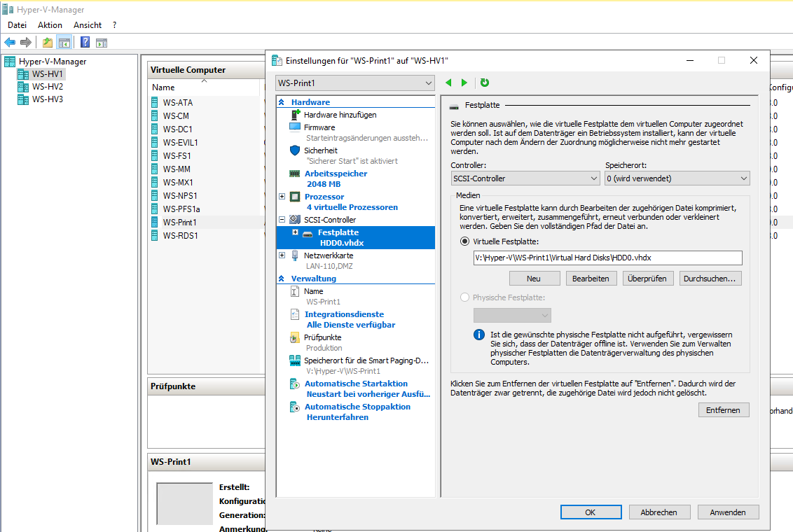Click the Überprüfen button
Viewport: 793px width, 532px height.
(647, 279)
